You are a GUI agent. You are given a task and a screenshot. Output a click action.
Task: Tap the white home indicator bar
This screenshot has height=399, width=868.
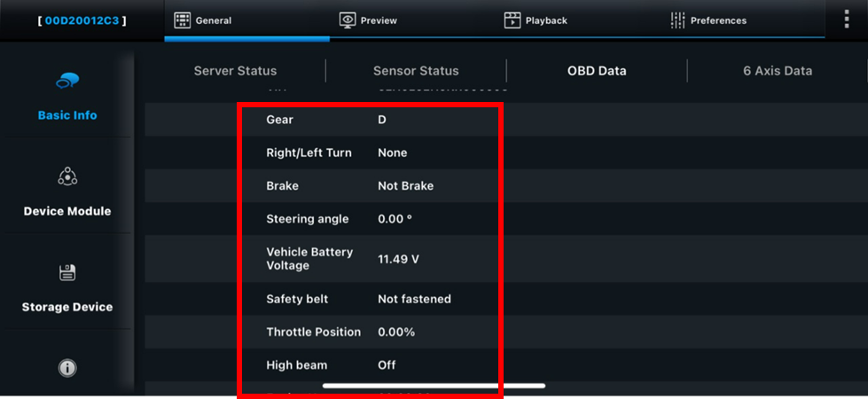pyautogui.click(x=434, y=386)
